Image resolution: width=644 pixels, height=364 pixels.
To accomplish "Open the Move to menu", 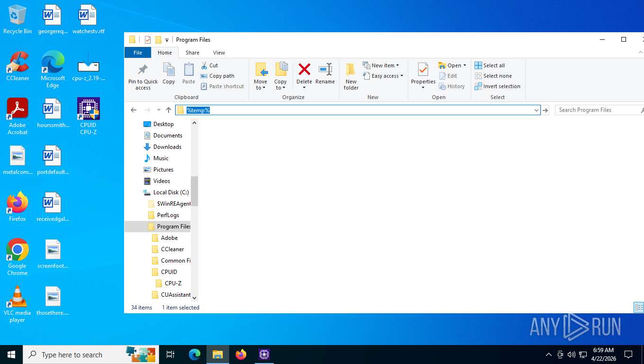I will coord(260,76).
